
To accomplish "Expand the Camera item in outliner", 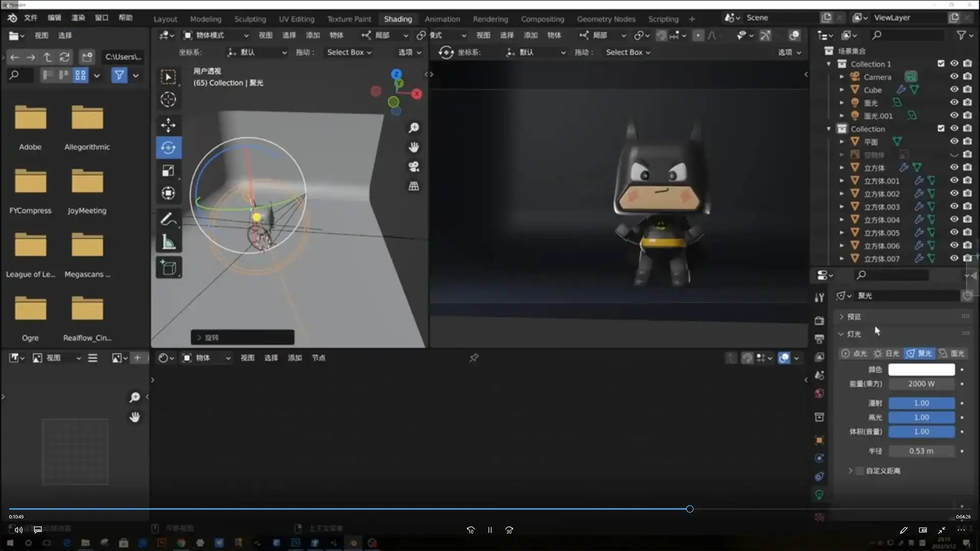I will pyautogui.click(x=842, y=77).
